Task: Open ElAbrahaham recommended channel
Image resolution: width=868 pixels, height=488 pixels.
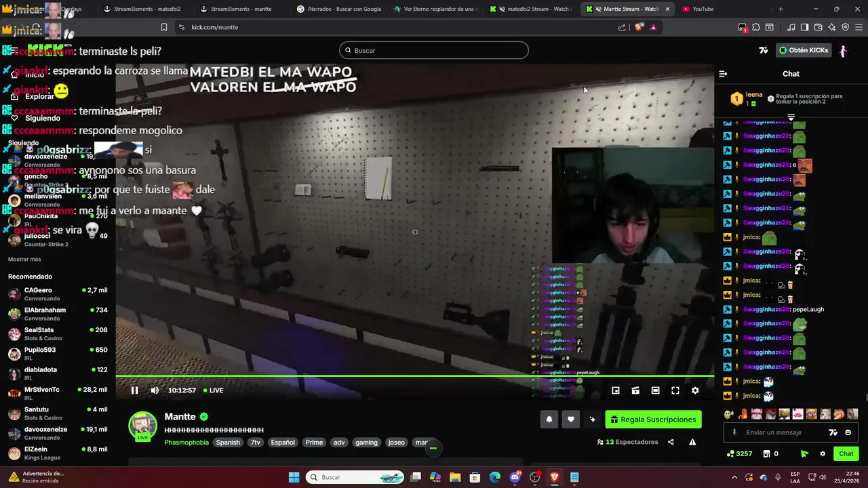Action: click(x=58, y=314)
